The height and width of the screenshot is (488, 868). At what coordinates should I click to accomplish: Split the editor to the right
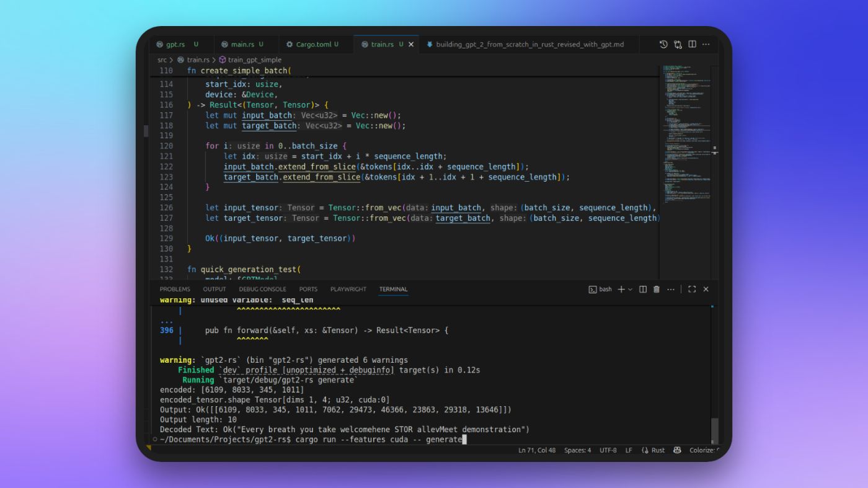coord(692,45)
